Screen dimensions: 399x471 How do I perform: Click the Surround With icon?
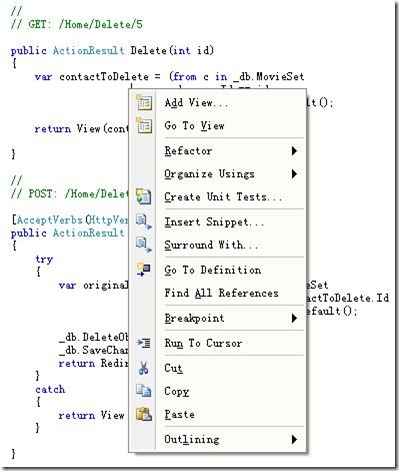coord(144,245)
